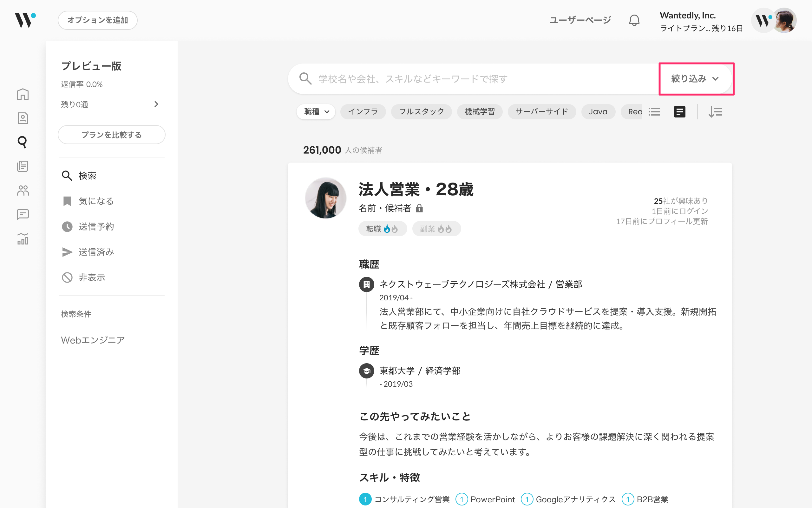Click the 法人営業・28歳 candidate heading
This screenshot has height=508, width=812.
tap(416, 189)
